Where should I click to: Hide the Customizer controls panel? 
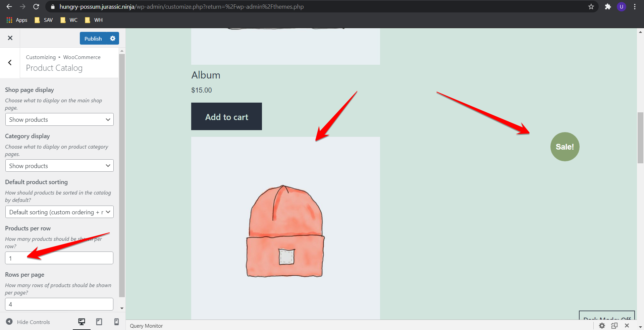click(x=28, y=322)
